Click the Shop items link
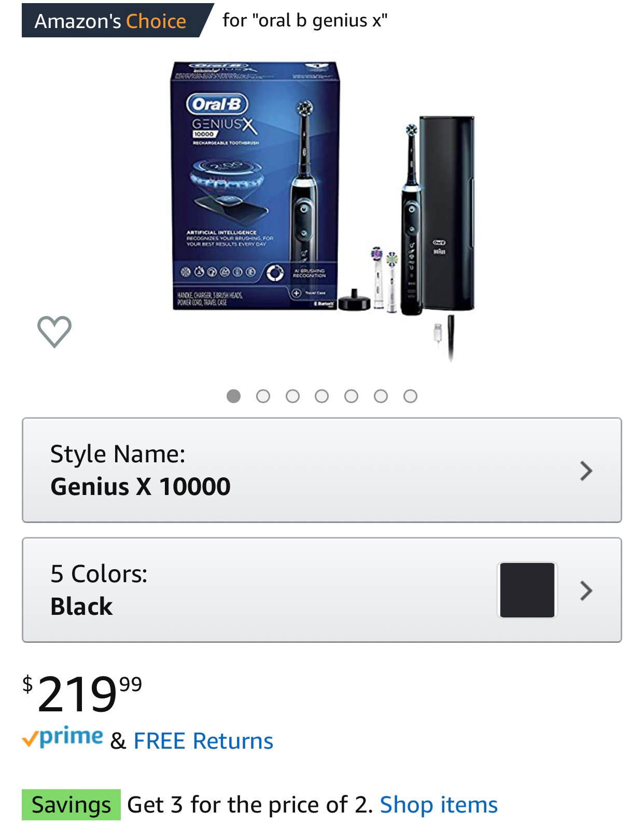The height and width of the screenshot is (839, 644). [439, 805]
